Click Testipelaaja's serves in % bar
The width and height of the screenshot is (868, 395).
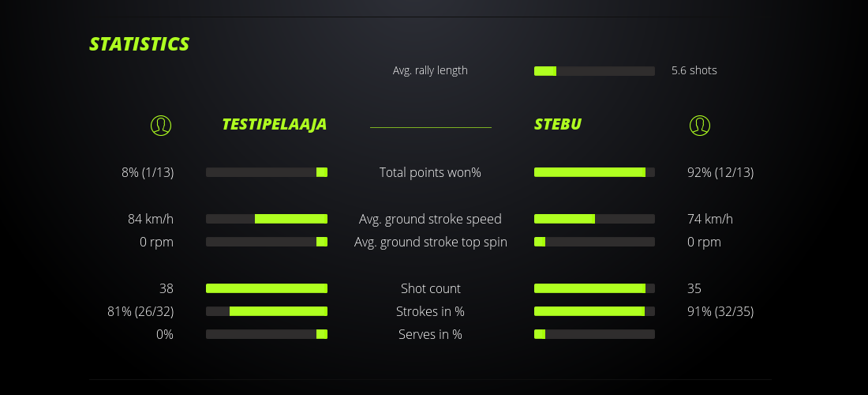pyautogui.click(x=267, y=334)
